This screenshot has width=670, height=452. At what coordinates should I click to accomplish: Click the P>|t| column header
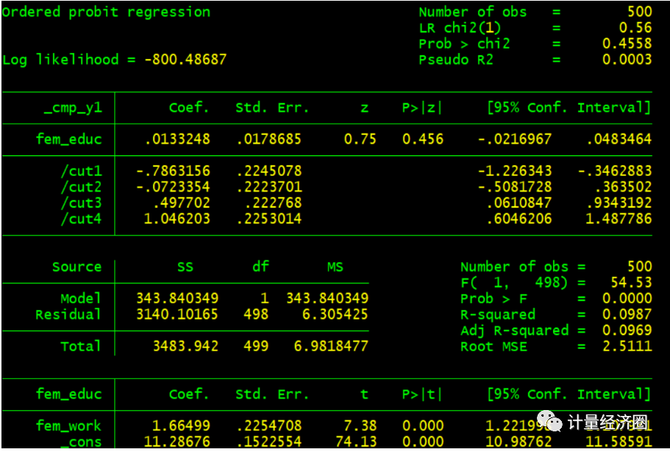(x=422, y=394)
